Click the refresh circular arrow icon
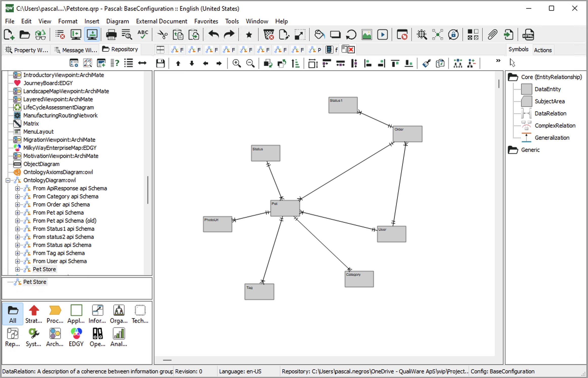The width and height of the screenshot is (588, 378). coord(351,35)
